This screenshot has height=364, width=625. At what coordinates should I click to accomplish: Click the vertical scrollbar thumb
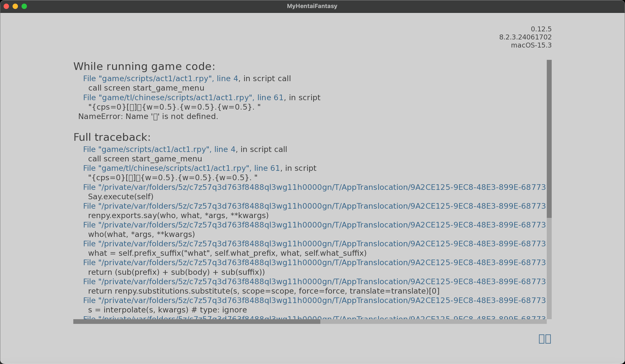click(x=549, y=139)
